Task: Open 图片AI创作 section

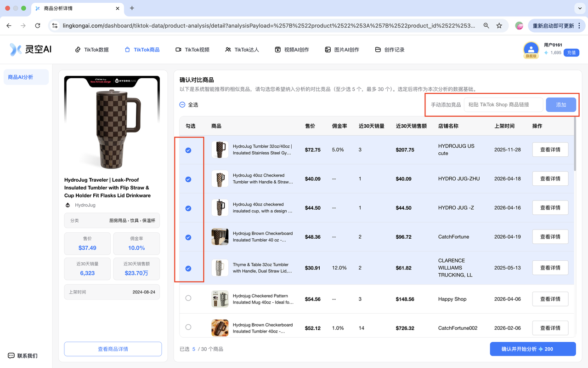Action: [x=342, y=50]
